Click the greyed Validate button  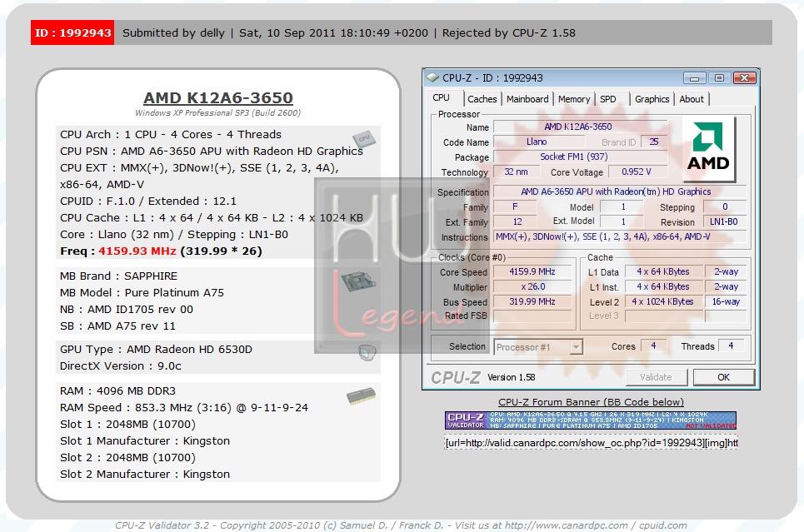(656, 377)
